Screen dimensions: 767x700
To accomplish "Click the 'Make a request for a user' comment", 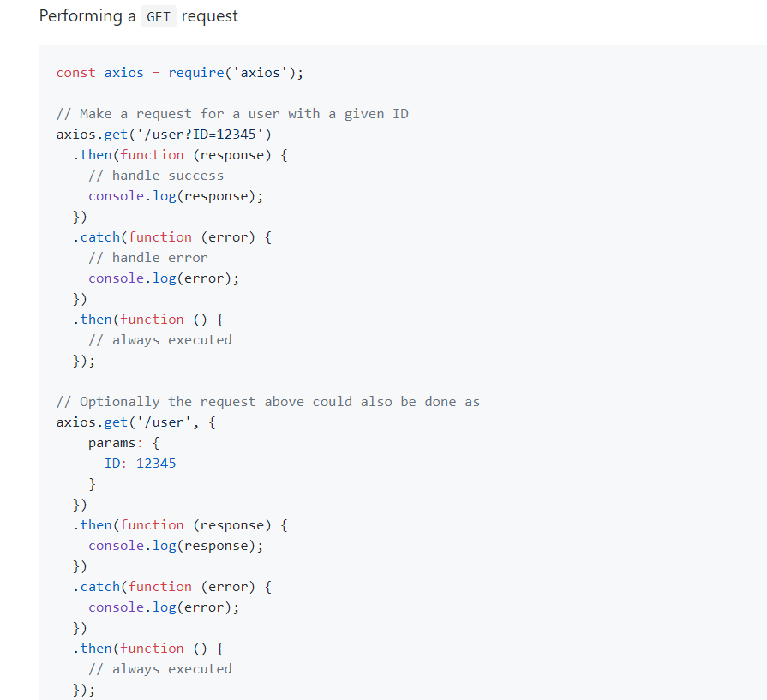I will 231,114.
